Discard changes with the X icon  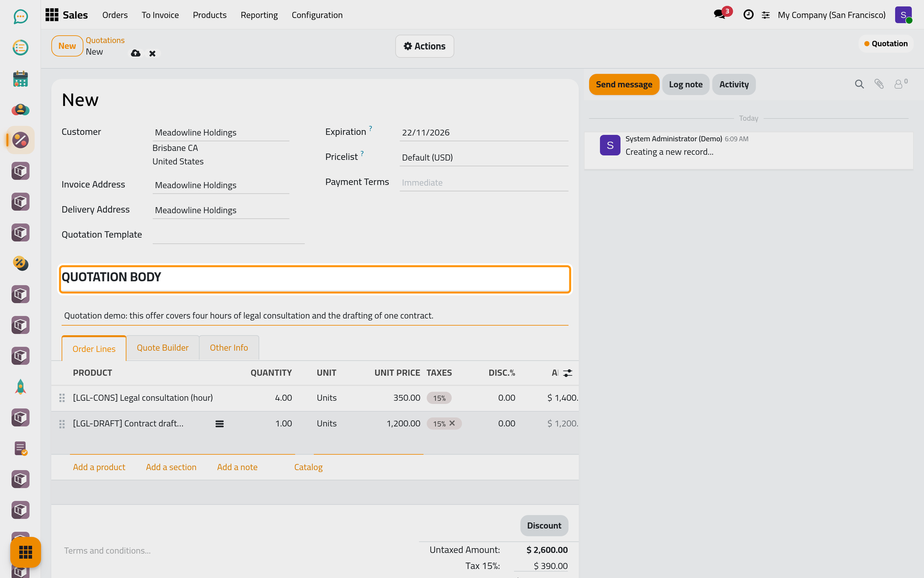pyautogui.click(x=152, y=53)
